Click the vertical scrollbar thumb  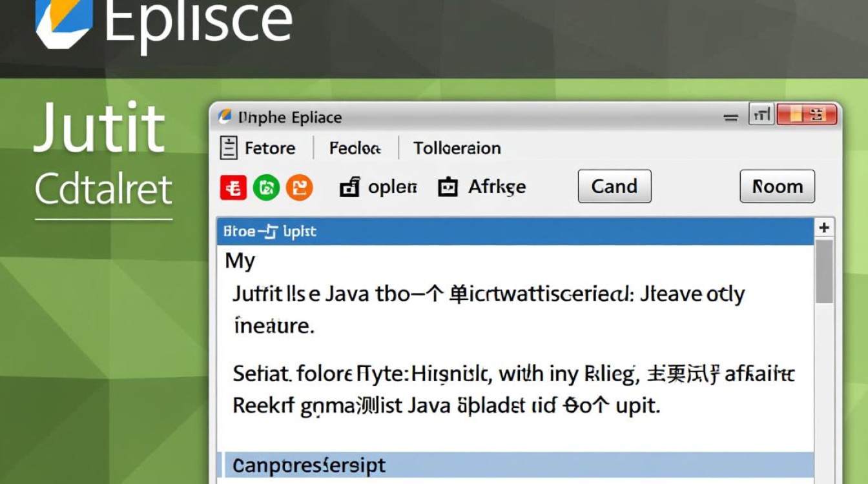[x=824, y=271]
